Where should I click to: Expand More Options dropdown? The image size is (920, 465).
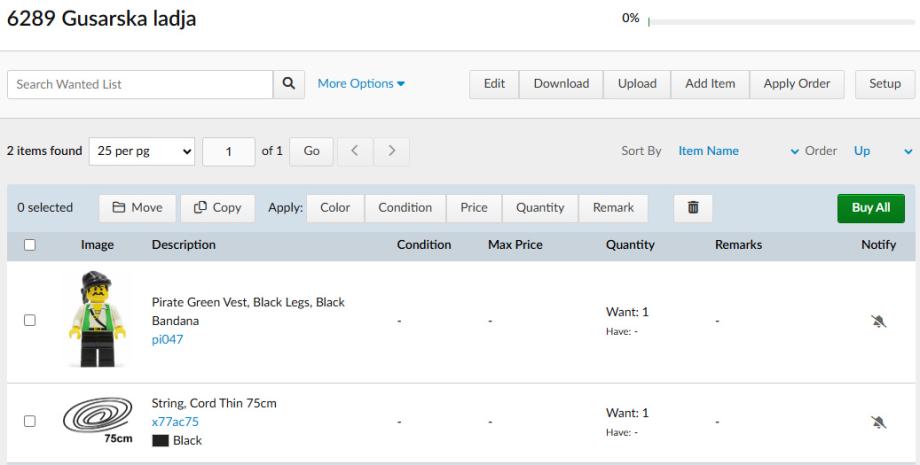(361, 84)
